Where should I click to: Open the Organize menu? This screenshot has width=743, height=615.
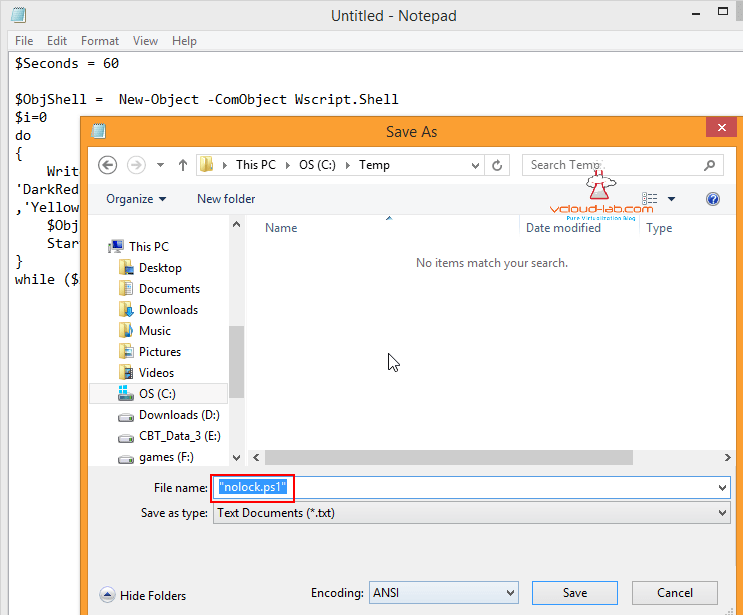136,199
